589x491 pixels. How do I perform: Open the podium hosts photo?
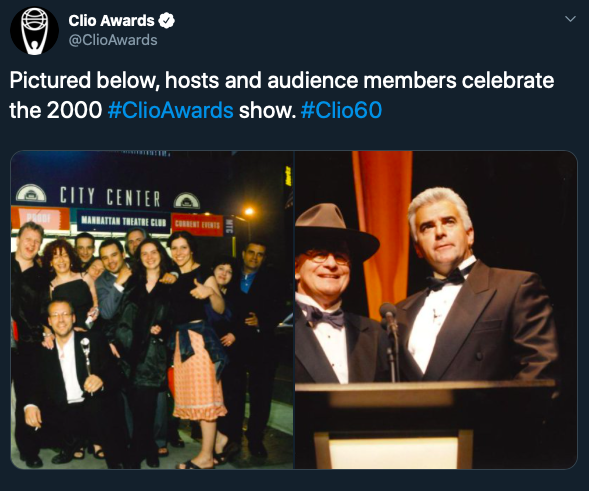(436, 310)
